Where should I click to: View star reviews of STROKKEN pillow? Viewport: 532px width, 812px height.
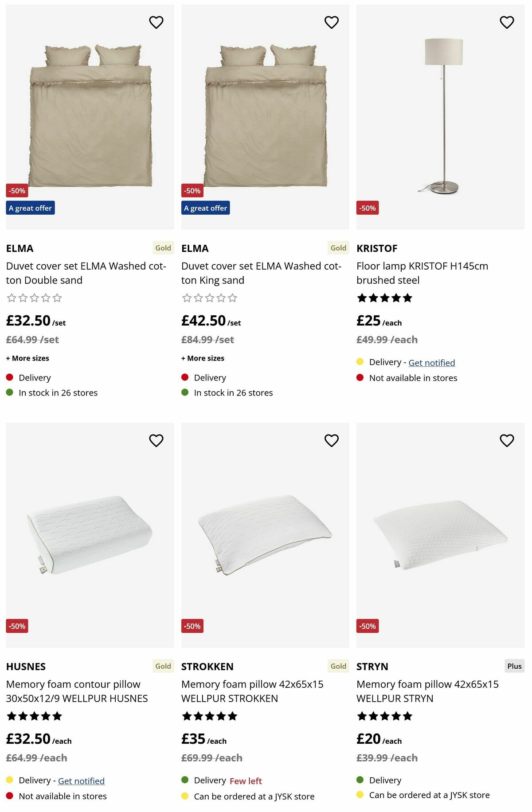pos(209,716)
